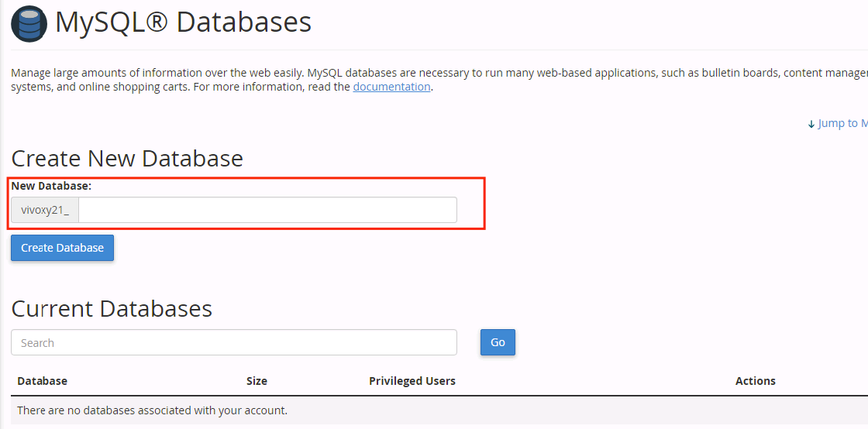Screen dimensions: 868x429
Task: Open the documentation link
Action: point(391,87)
